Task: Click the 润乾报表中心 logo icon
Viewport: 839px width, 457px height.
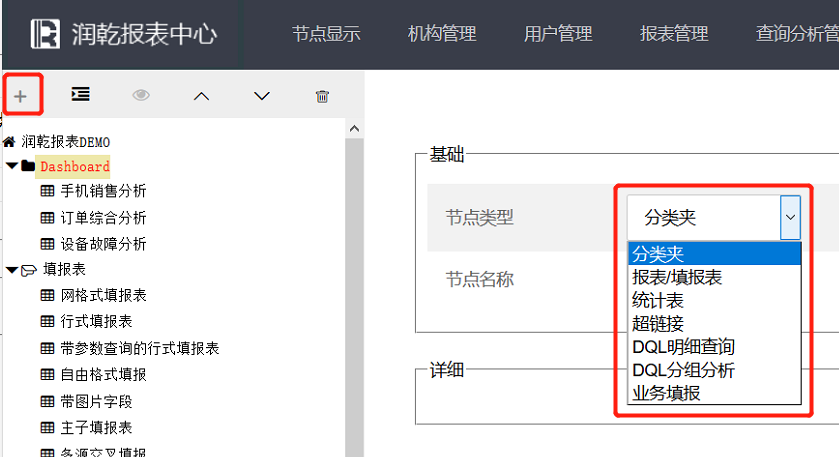Action: [45, 34]
